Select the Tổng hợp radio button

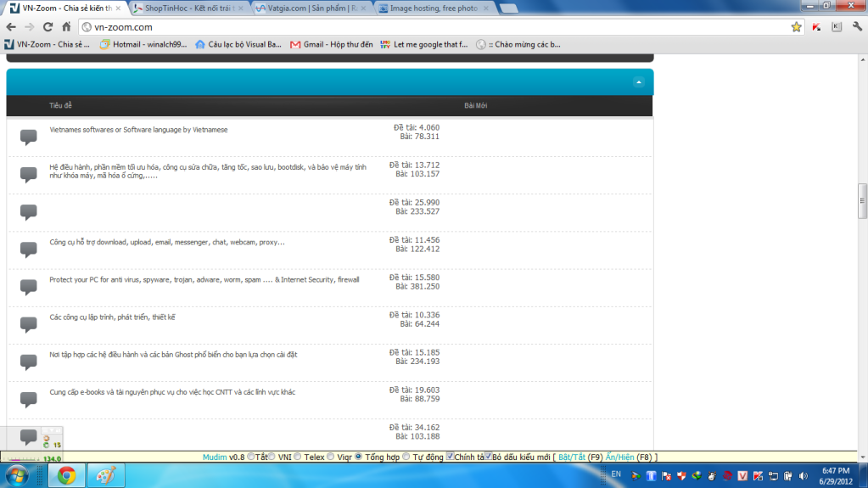(x=359, y=457)
